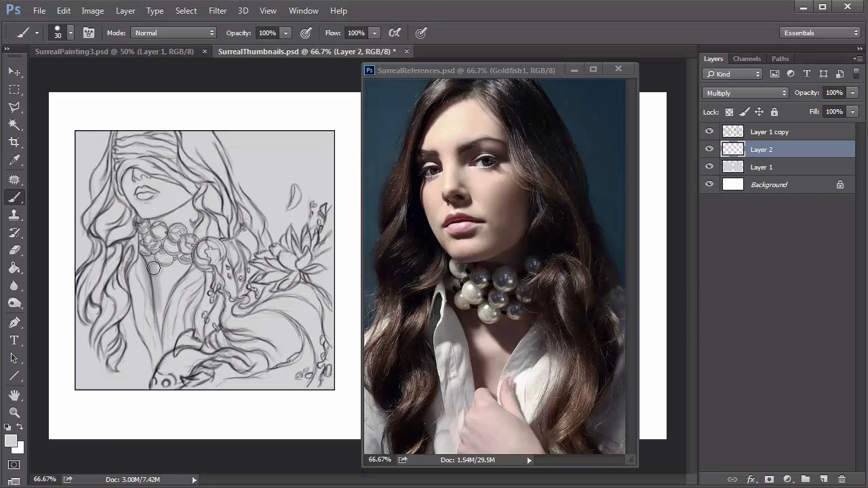Viewport: 868px width, 488px height.
Task: Open layer Fill dropdown arrow
Action: coord(852,112)
